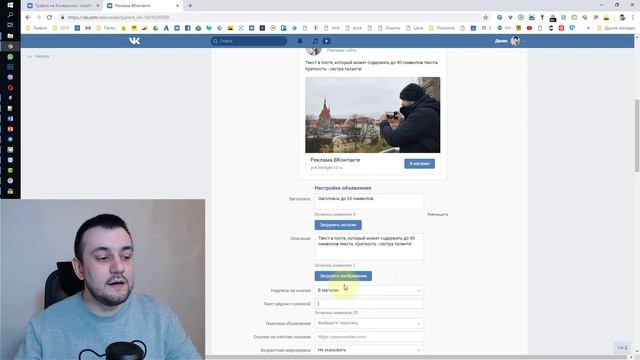
Task: Open VK music player icon
Action: (x=315, y=41)
